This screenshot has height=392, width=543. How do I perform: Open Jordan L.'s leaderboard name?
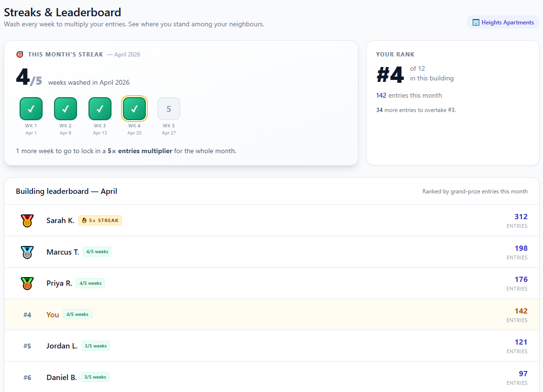(62, 346)
